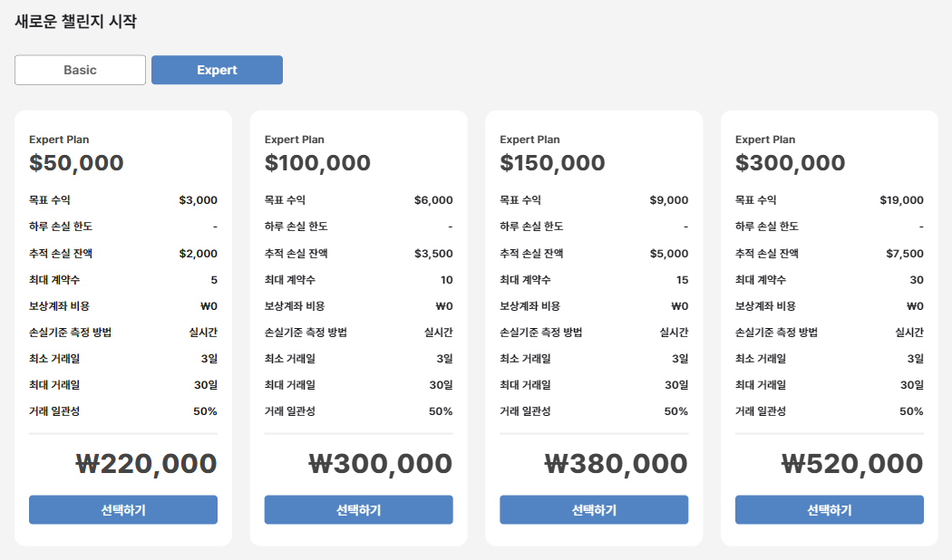Click the 새로운 챌린지 시작 page title

coord(75,22)
